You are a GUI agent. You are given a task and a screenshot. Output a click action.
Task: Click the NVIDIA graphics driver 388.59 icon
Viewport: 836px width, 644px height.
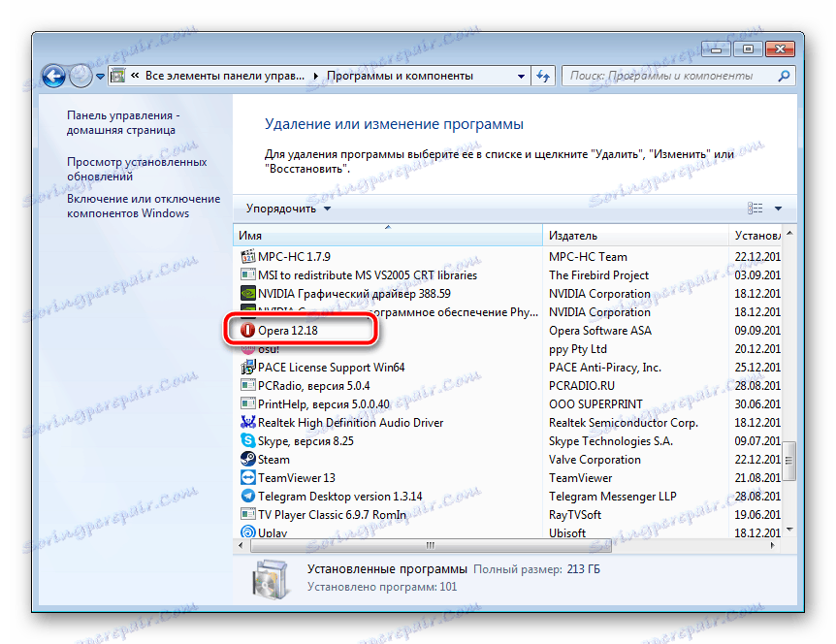coord(248,294)
